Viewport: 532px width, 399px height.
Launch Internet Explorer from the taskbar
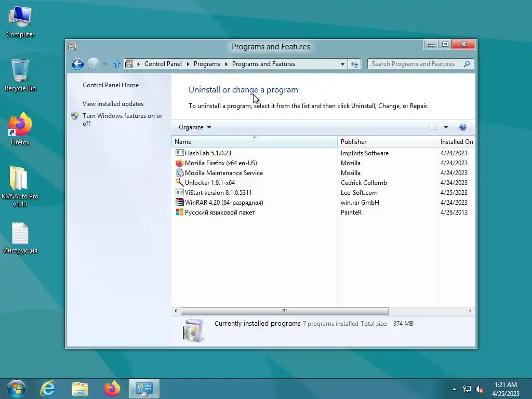coord(48,389)
